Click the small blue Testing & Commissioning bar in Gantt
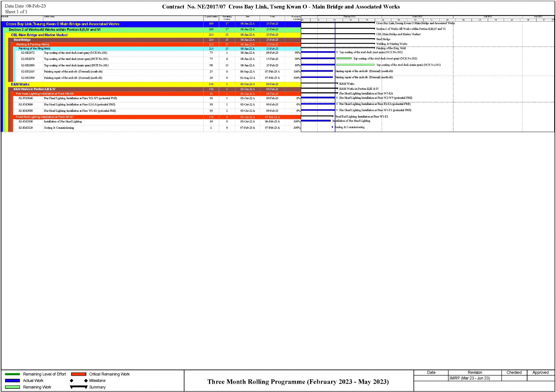 coord(332,127)
